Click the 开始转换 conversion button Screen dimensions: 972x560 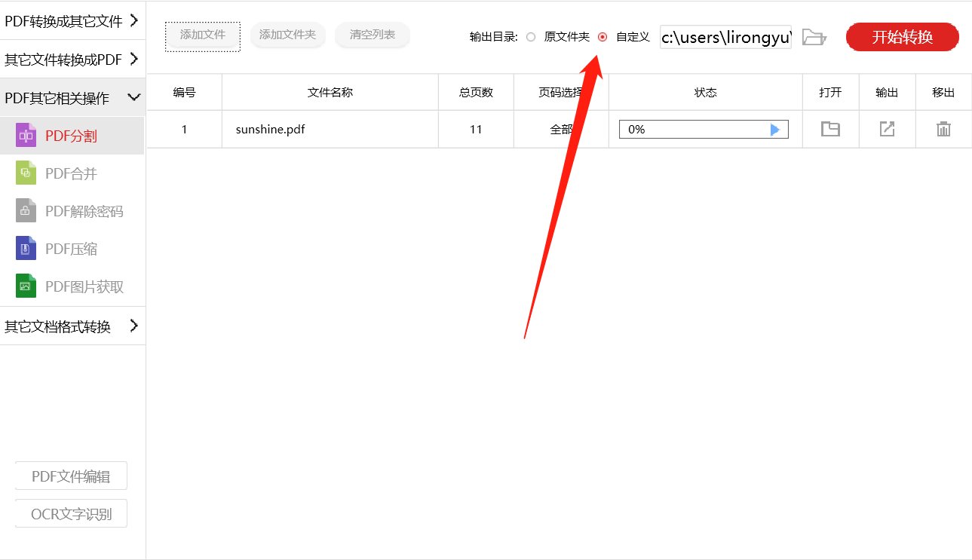point(902,36)
